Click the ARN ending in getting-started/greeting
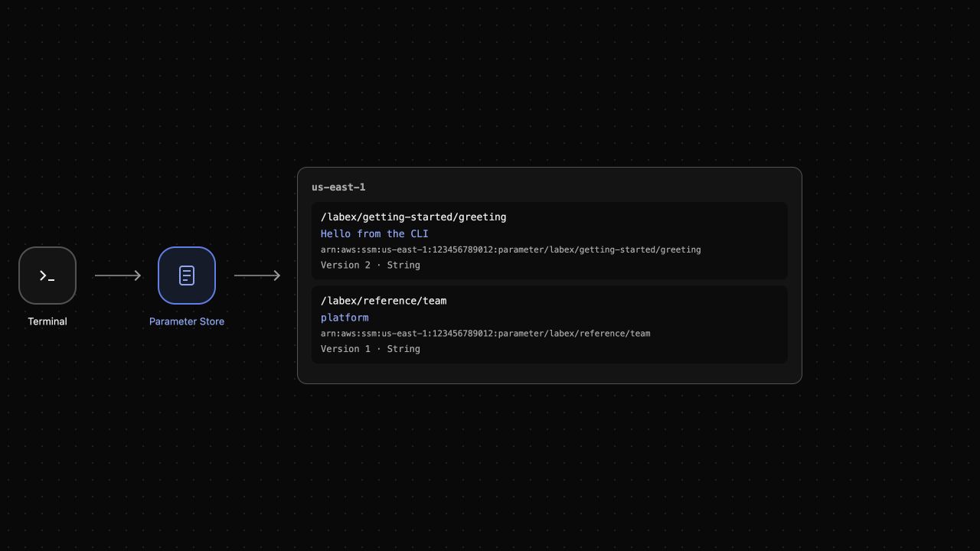Screen dimensions: 980x551 (511, 249)
